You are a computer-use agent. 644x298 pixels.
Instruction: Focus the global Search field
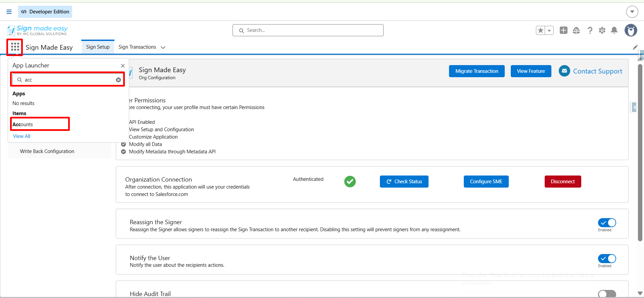coord(308,30)
